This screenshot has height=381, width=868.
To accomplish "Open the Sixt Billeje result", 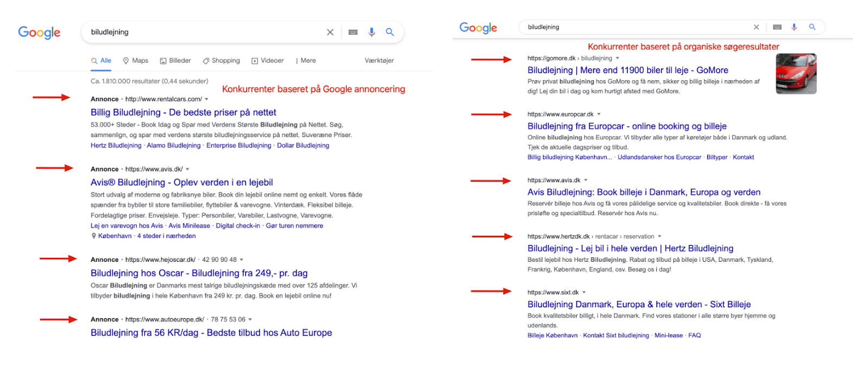I will [639, 305].
